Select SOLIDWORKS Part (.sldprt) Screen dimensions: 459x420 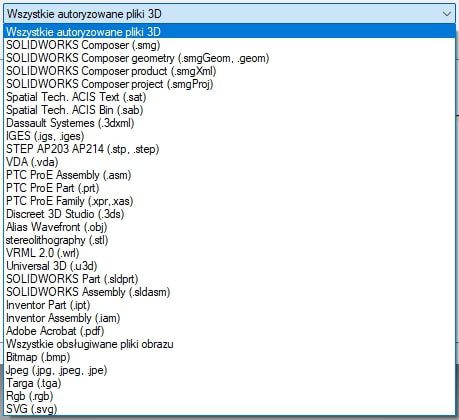coord(229,279)
